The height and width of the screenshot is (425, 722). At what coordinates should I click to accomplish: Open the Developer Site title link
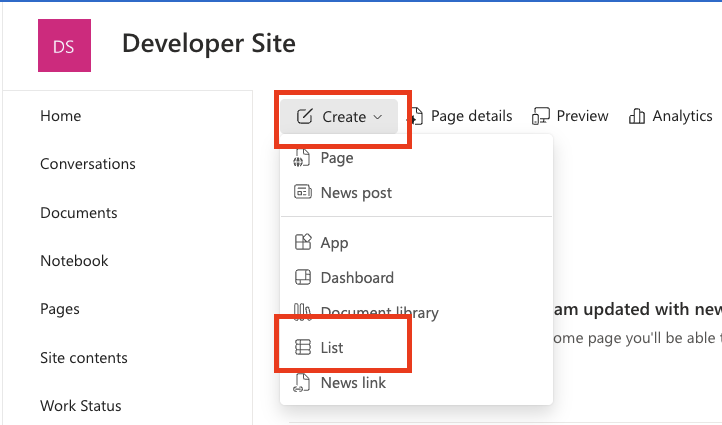209,44
